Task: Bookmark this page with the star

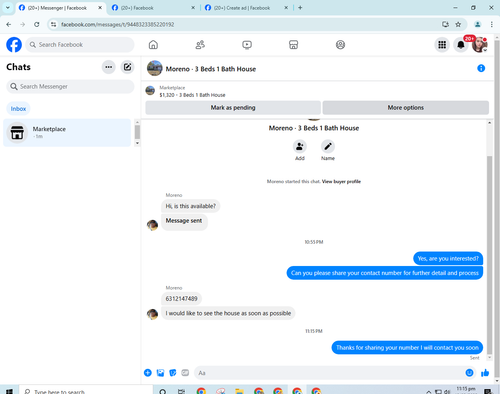Action: (x=458, y=24)
